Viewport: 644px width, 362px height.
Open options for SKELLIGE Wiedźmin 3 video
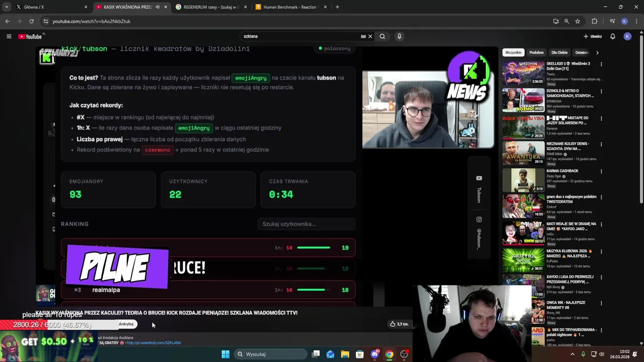click(x=601, y=64)
